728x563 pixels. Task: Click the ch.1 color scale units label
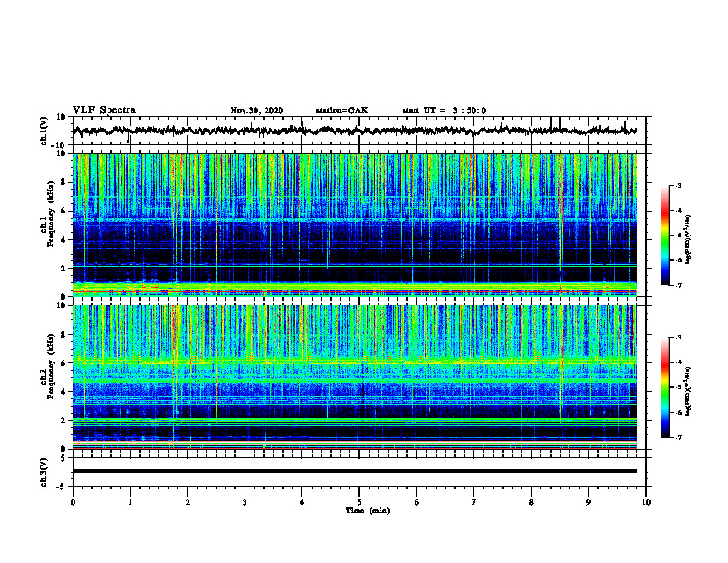[689, 239]
